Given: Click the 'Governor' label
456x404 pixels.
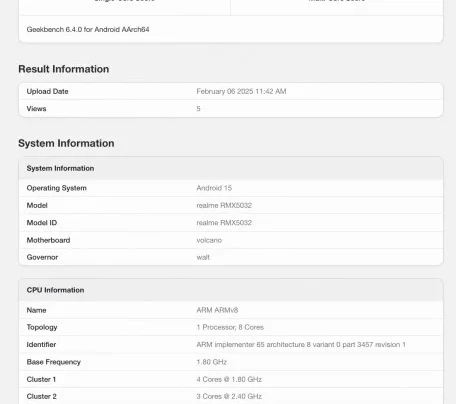Looking at the screenshot, I should point(42,257).
